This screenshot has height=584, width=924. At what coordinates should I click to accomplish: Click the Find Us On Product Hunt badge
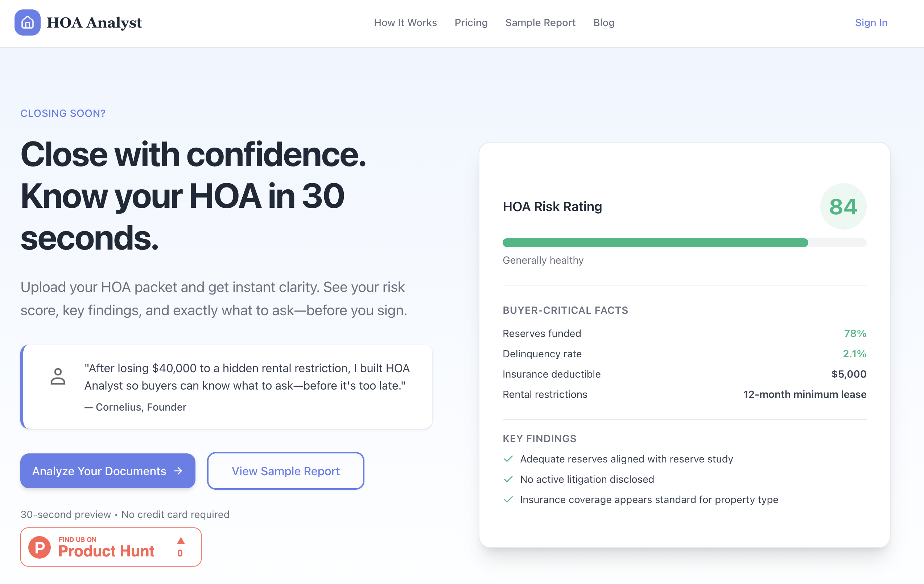click(x=111, y=547)
